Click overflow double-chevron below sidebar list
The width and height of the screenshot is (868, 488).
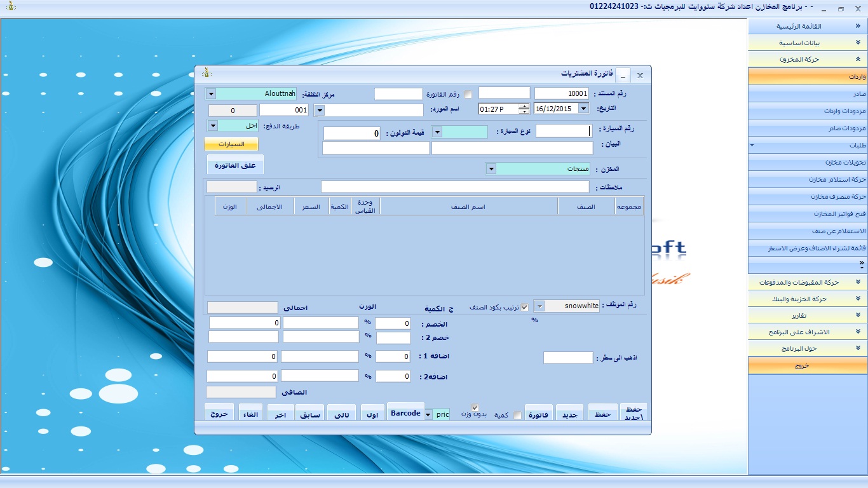862,263
